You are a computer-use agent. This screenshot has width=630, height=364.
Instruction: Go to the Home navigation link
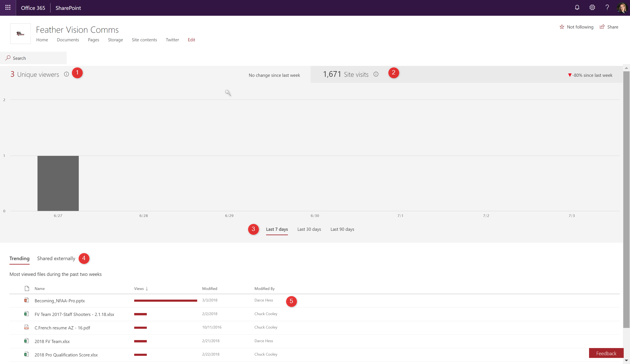[x=42, y=40]
